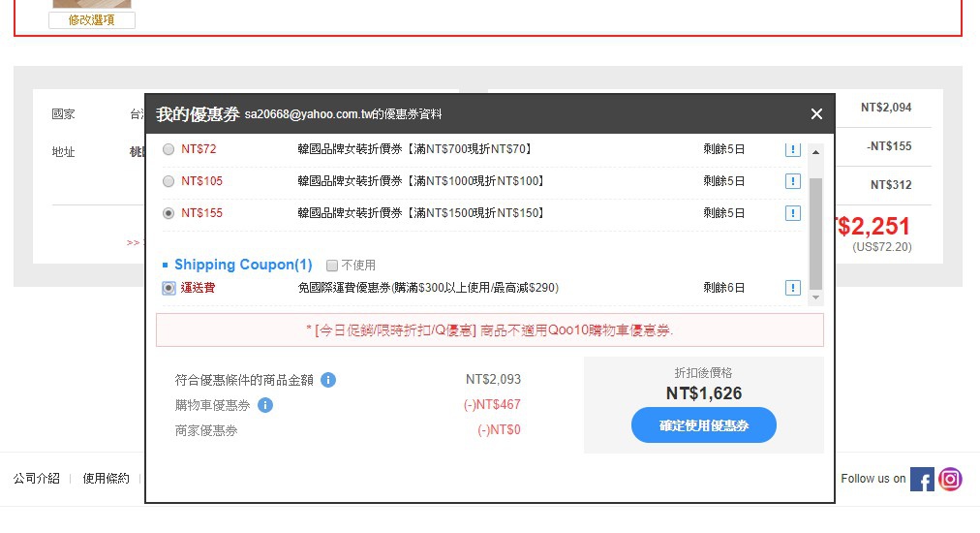The height and width of the screenshot is (533, 980).
Task: Open the Instagram icon next to Follow us on
Action: pos(950,479)
